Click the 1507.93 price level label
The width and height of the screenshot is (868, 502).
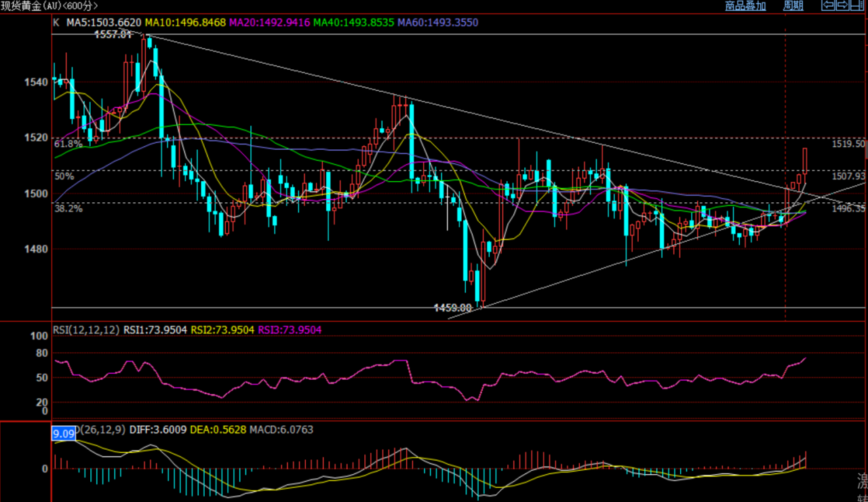(x=849, y=176)
